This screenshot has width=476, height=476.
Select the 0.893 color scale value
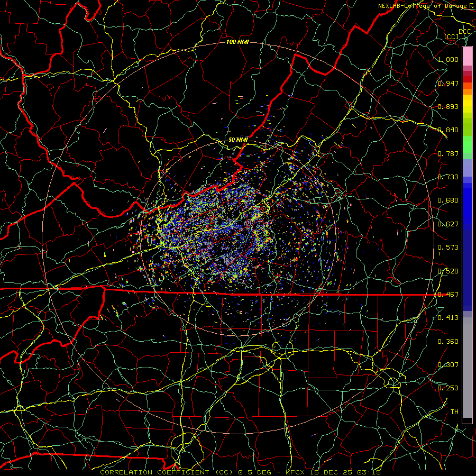tap(448, 106)
